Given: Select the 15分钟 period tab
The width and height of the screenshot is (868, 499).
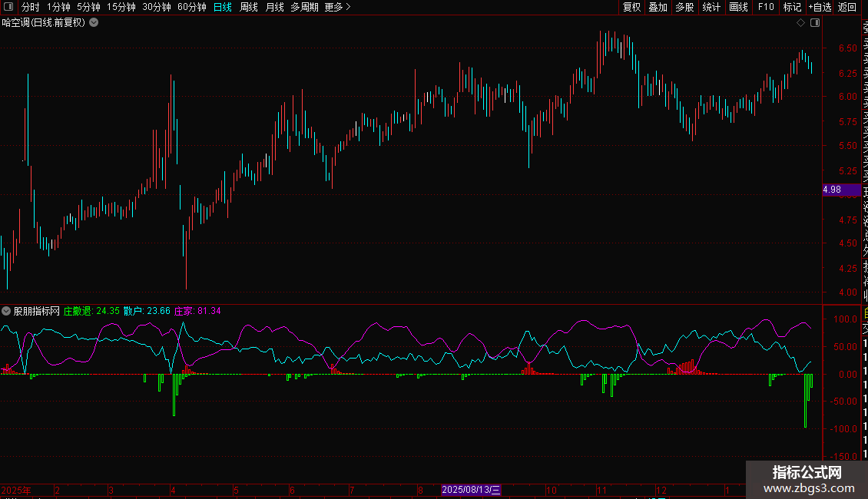Looking at the screenshot, I should point(121,7).
